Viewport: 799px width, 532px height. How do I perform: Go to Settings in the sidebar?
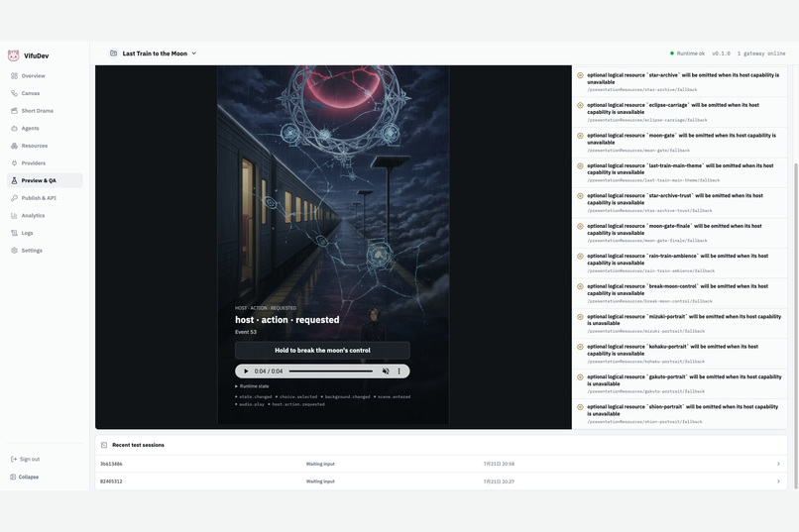(32, 251)
